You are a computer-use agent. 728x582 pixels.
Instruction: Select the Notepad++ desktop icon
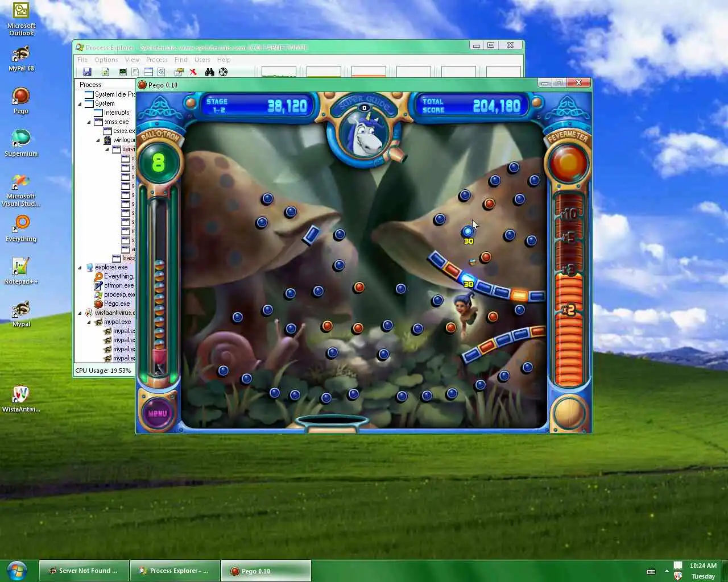point(21,271)
